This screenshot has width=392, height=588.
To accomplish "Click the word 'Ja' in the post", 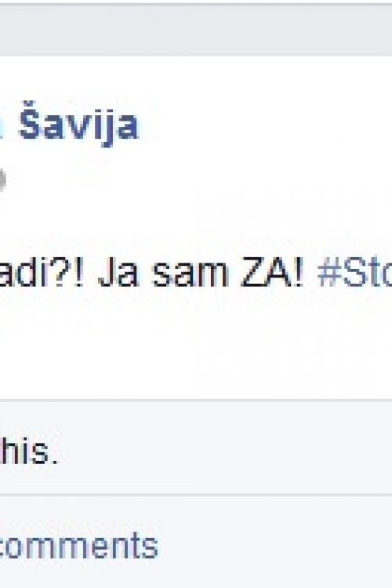I will point(118,274).
